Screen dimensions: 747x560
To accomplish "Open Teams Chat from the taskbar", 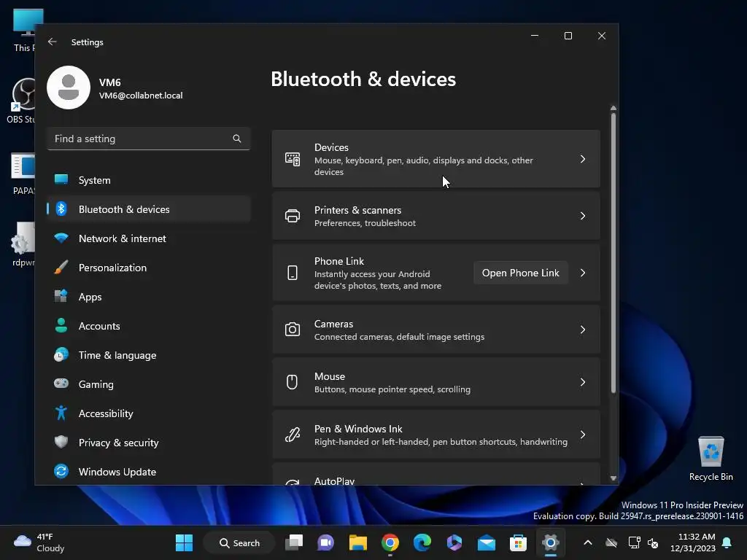I will click(x=326, y=542).
